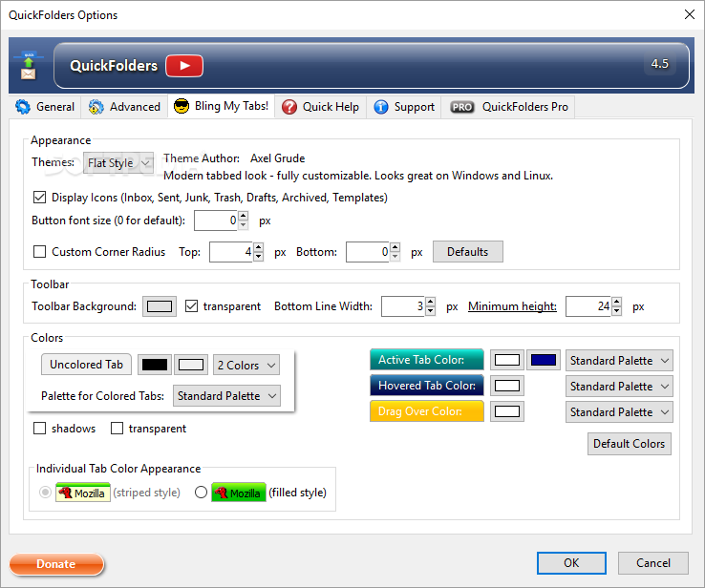Pick the white Uncolored Tab color swatch
The height and width of the screenshot is (588, 705).
(191, 365)
